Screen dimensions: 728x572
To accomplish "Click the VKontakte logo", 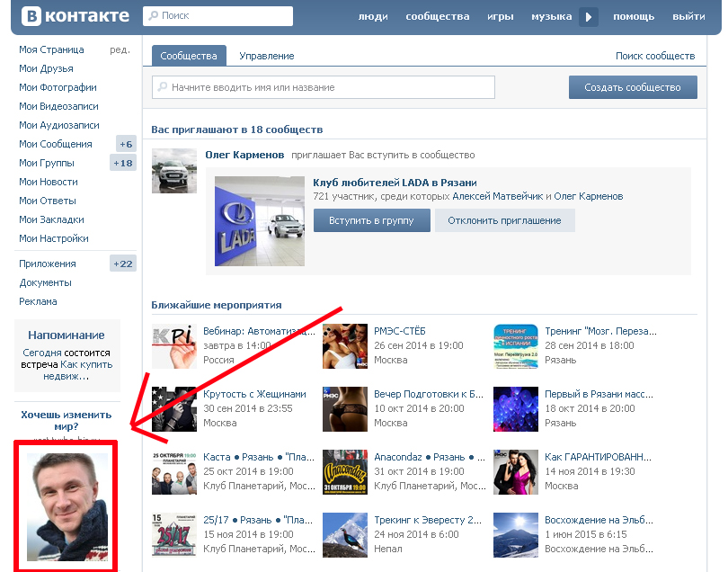I will (75, 16).
